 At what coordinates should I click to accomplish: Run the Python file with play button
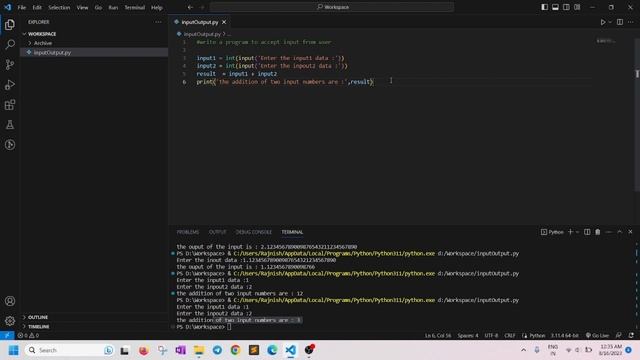pyautogui.click(x=603, y=22)
